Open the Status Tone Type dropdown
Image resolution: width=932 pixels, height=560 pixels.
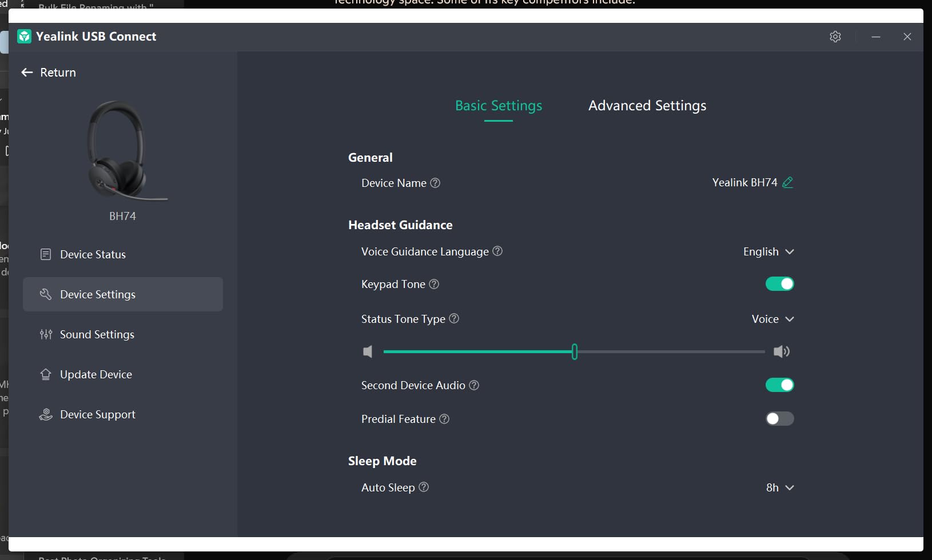(x=773, y=319)
